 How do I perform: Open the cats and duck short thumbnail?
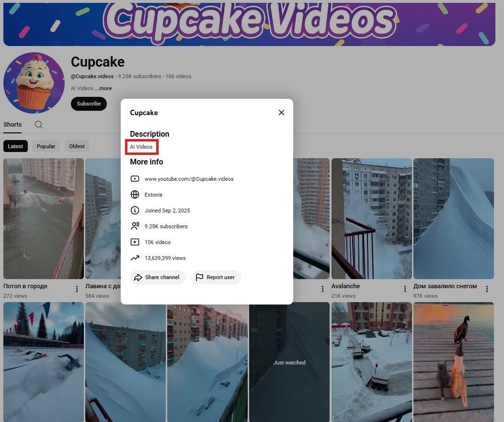(453, 362)
